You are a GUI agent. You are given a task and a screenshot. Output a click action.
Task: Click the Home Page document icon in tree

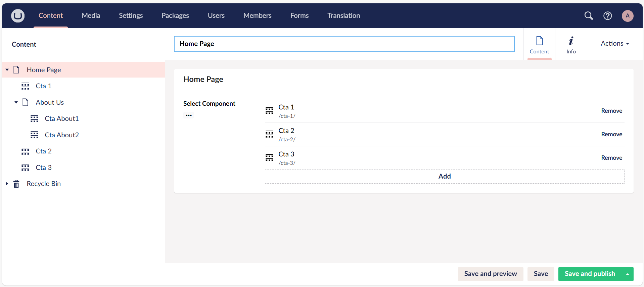point(16,70)
